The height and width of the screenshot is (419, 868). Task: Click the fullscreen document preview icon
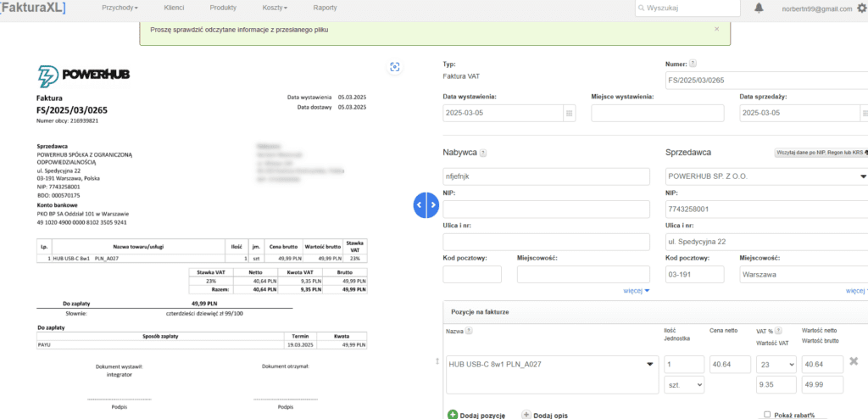(394, 67)
